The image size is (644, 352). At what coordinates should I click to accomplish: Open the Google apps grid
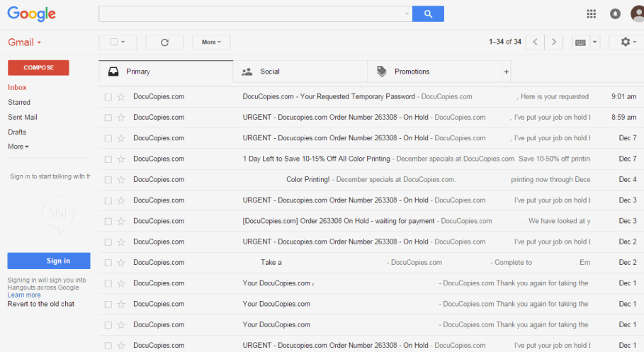coord(592,13)
